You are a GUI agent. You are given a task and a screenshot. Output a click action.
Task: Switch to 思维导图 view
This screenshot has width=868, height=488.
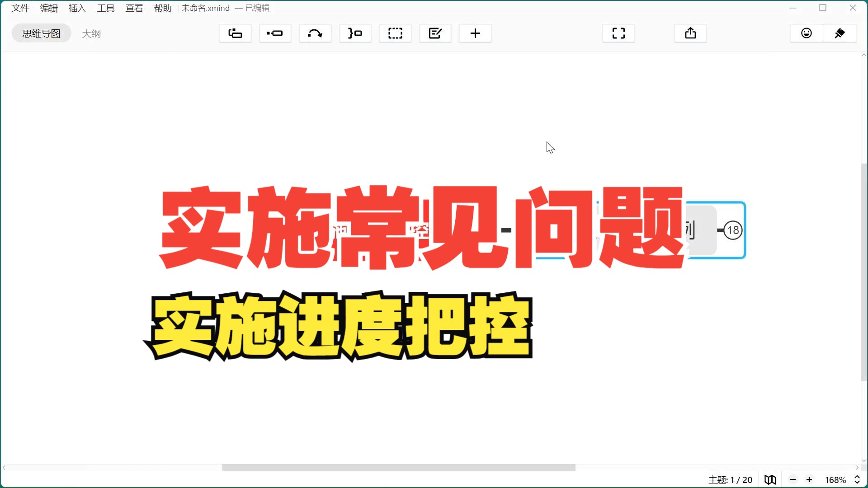41,33
